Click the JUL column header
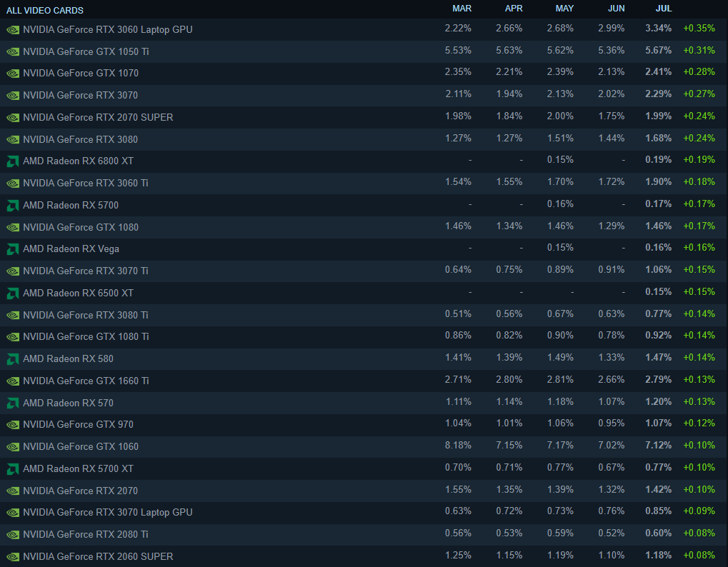 [x=663, y=9]
